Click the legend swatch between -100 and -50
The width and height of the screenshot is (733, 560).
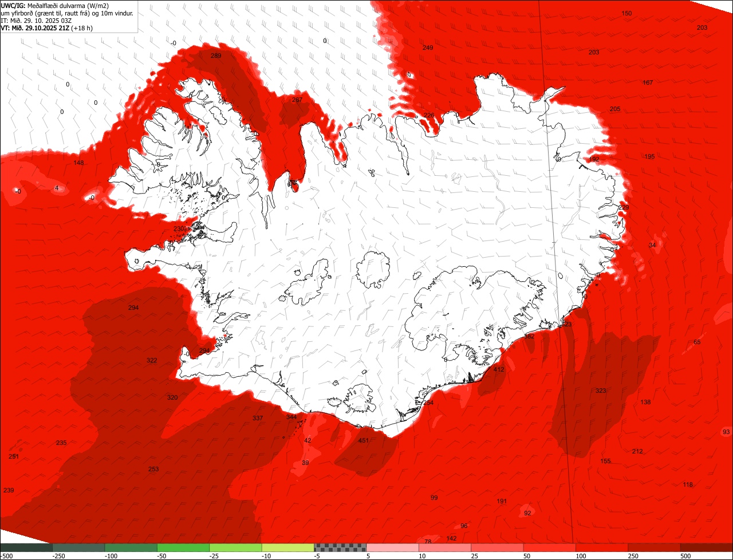pyautogui.click(x=131, y=547)
